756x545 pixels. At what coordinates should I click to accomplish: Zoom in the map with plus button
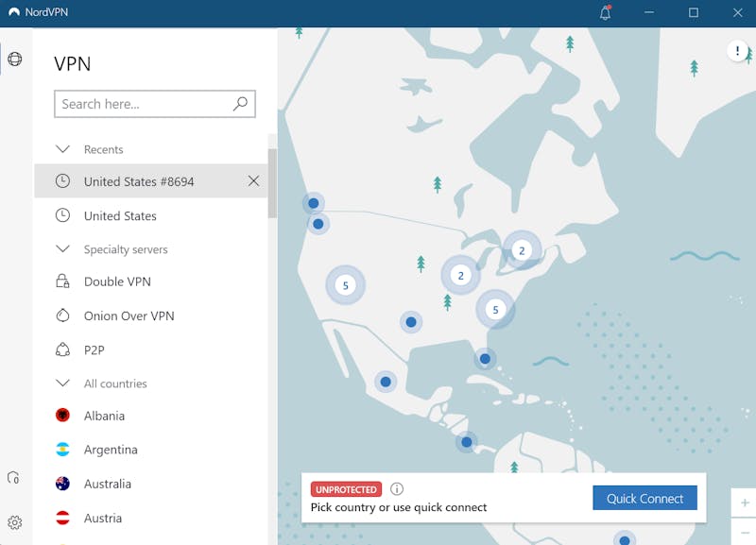click(x=745, y=503)
